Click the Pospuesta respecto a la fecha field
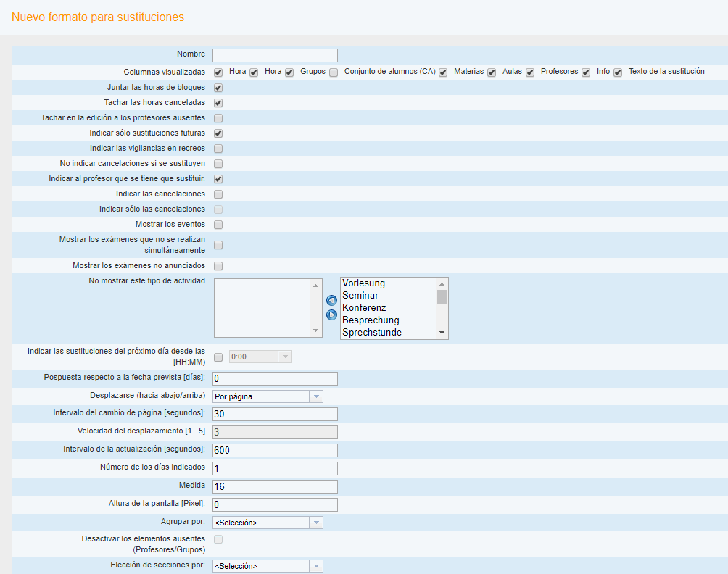The height and width of the screenshot is (574, 728). (x=275, y=378)
